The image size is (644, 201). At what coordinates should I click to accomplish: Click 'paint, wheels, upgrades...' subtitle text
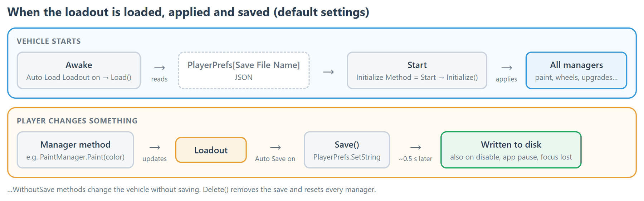click(x=576, y=77)
